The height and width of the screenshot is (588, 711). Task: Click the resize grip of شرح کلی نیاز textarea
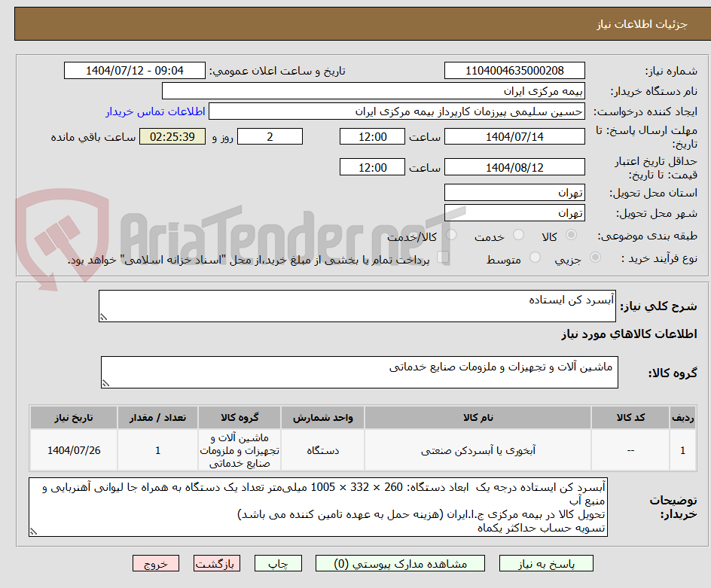pos(102,317)
